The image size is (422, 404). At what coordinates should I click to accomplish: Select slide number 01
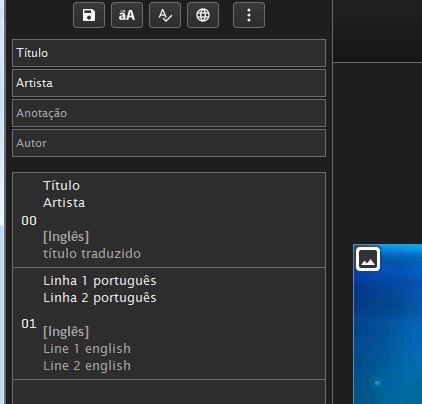pos(29,324)
